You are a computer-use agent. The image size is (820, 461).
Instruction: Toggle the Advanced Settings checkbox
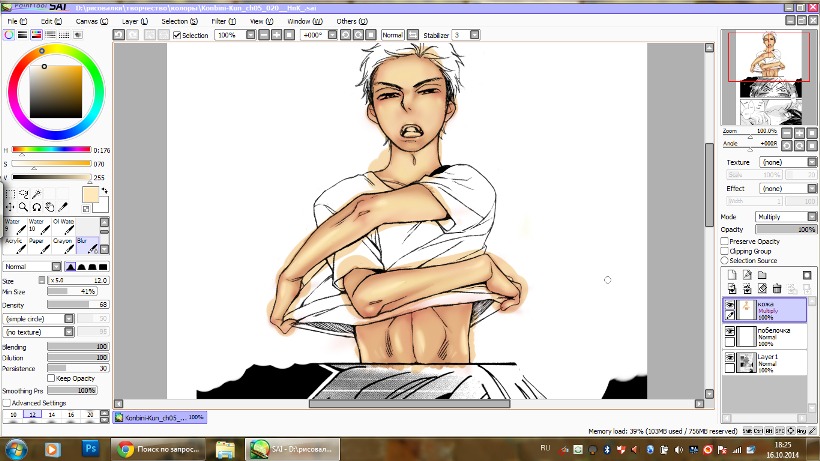[6, 403]
